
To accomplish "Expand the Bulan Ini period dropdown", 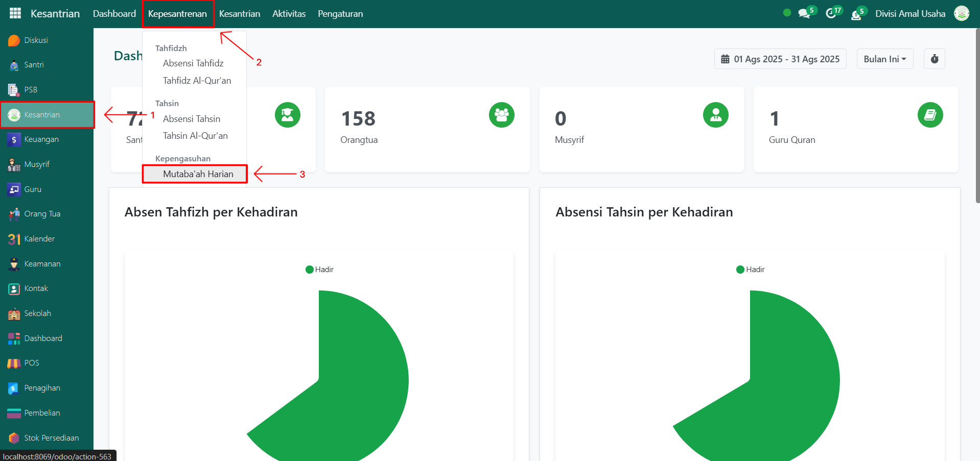I will [x=884, y=59].
